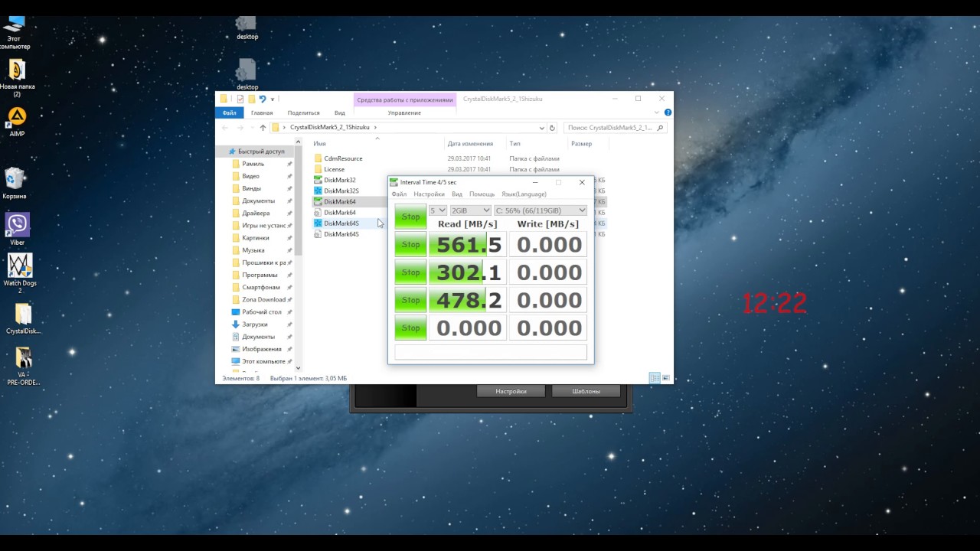
Task: Open the Корзина recycle bin icon
Action: click(15, 184)
